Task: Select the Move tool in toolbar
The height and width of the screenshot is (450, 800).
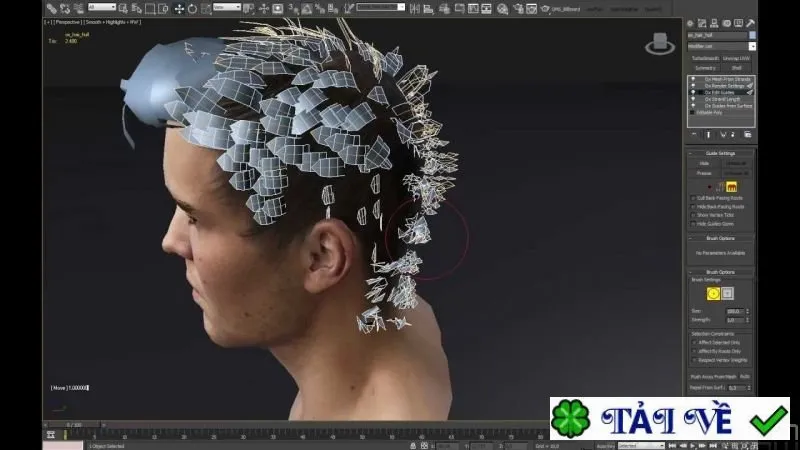Action: 179,9
